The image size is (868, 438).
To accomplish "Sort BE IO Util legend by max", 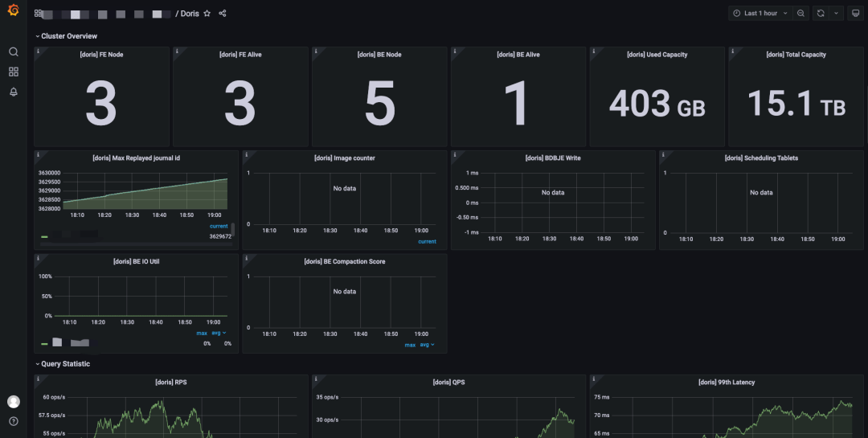I will point(202,334).
